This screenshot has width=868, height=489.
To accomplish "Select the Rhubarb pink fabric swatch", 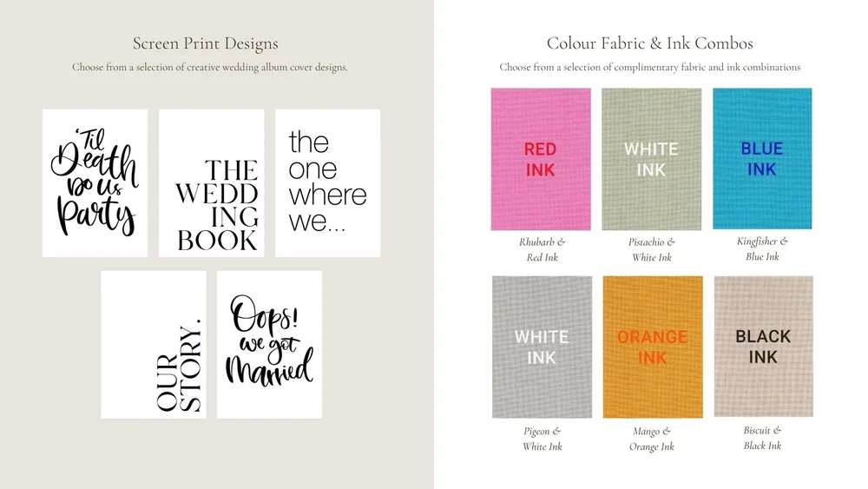I will click(x=541, y=159).
